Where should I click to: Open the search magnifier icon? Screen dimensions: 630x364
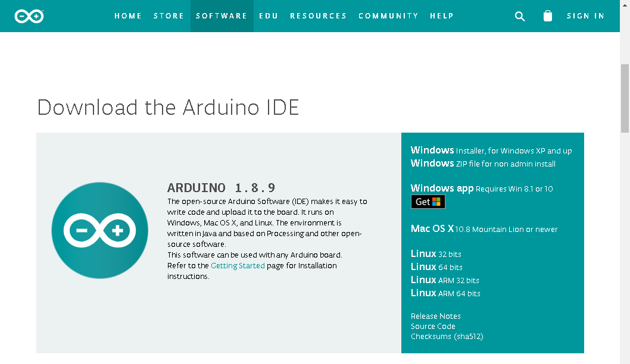pos(520,16)
